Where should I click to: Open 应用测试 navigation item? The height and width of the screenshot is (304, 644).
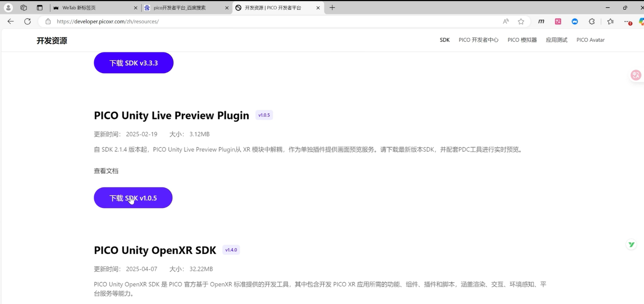point(557,40)
